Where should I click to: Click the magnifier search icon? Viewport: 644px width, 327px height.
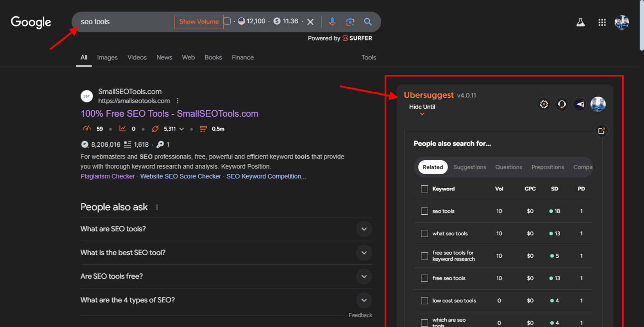(x=368, y=22)
